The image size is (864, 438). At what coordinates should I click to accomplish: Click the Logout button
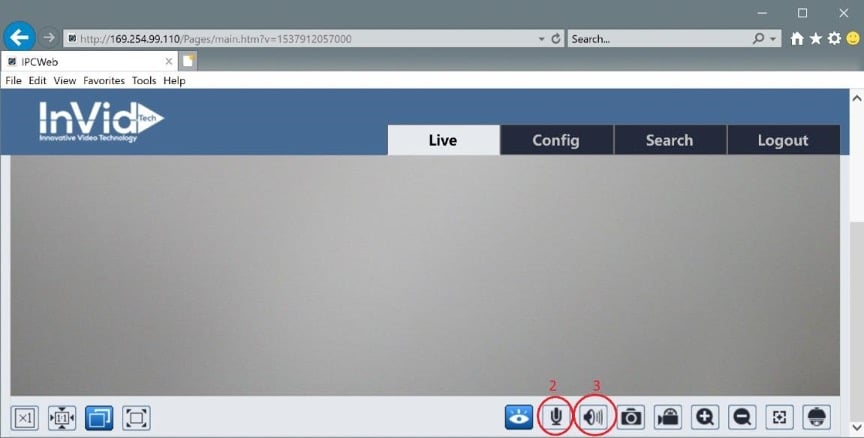pos(782,140)
